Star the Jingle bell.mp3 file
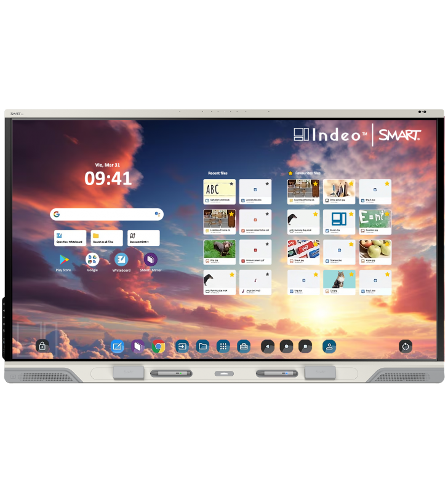Viewport: 448px width, 492px height. coord(267,274)
